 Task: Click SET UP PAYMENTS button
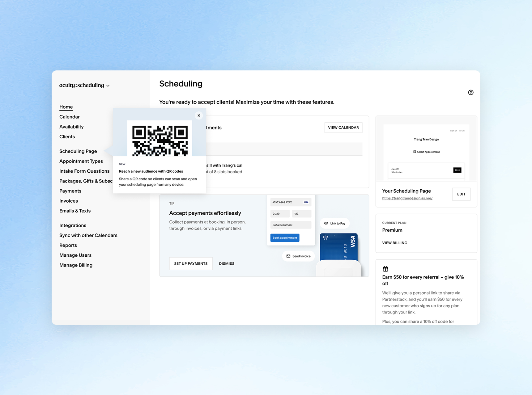click(x=191, y=263)
